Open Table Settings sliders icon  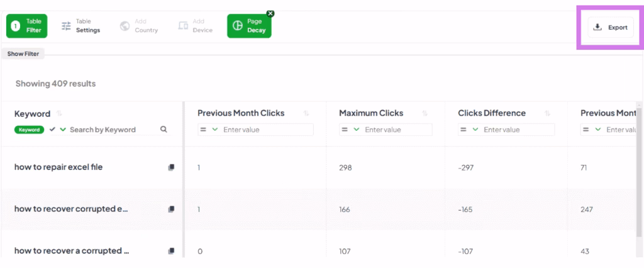click(x=66, y=26)
